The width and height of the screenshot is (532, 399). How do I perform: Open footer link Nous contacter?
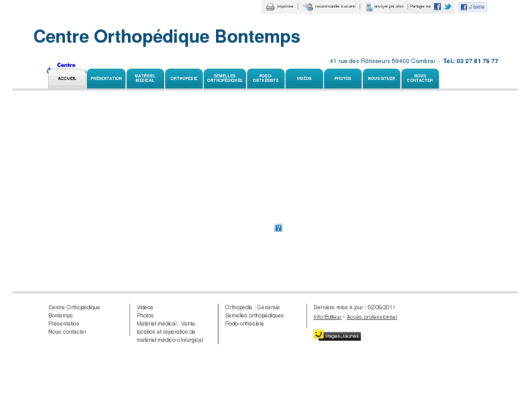coord(67,332)
